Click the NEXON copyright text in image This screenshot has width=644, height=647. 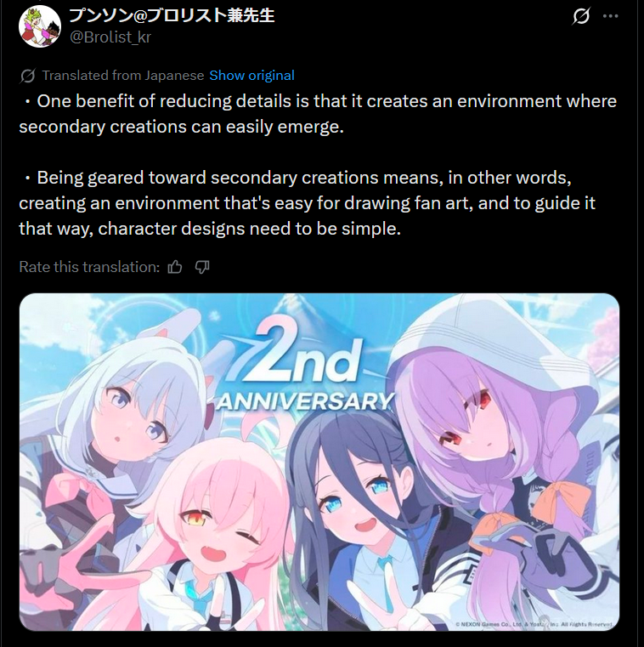[x=534, y=624]
